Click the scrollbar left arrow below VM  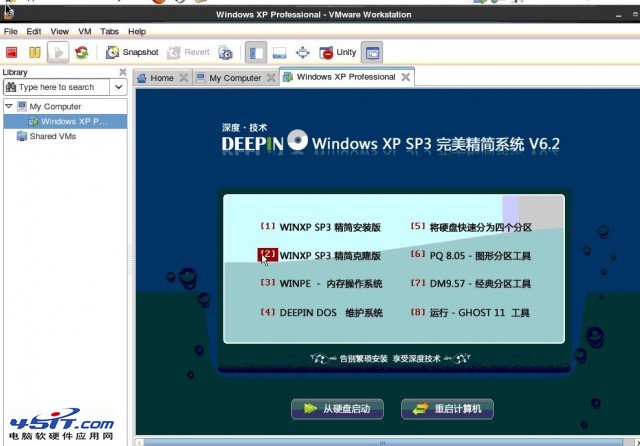point(140,442)
